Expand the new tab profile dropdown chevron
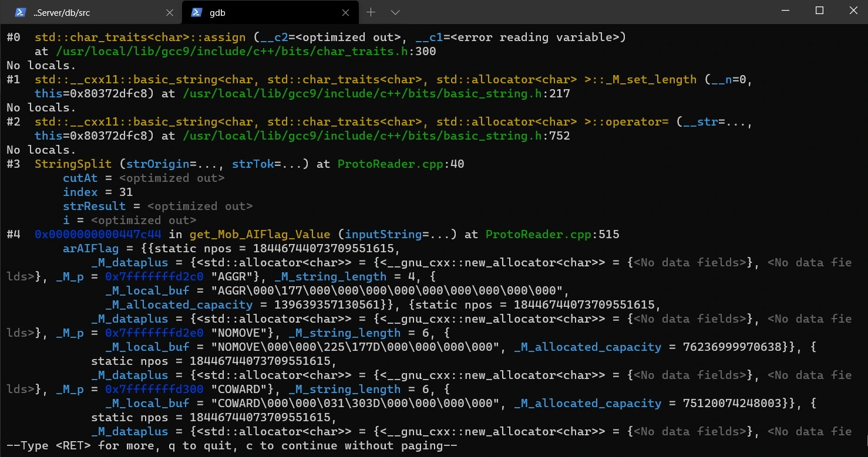The width and height of the screenshot is (868, 457). point(395,12)
